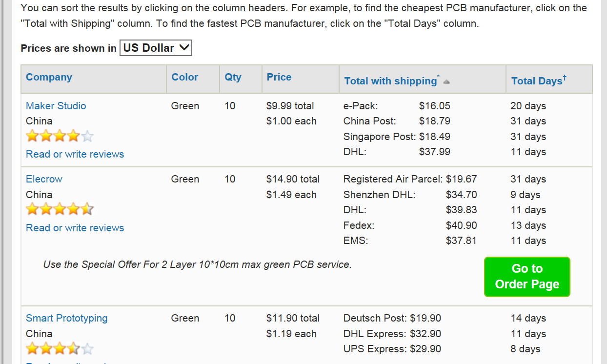The width and height of the screenshot is (607, 364).
Task: Click Smart Prototyping's star rating
Action: point(60,349)
